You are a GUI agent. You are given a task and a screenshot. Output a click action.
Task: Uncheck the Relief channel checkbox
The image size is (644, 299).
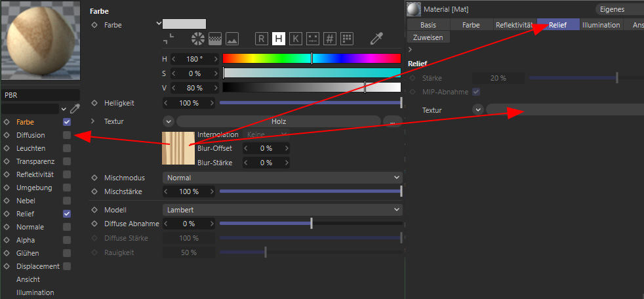[67, 214]
